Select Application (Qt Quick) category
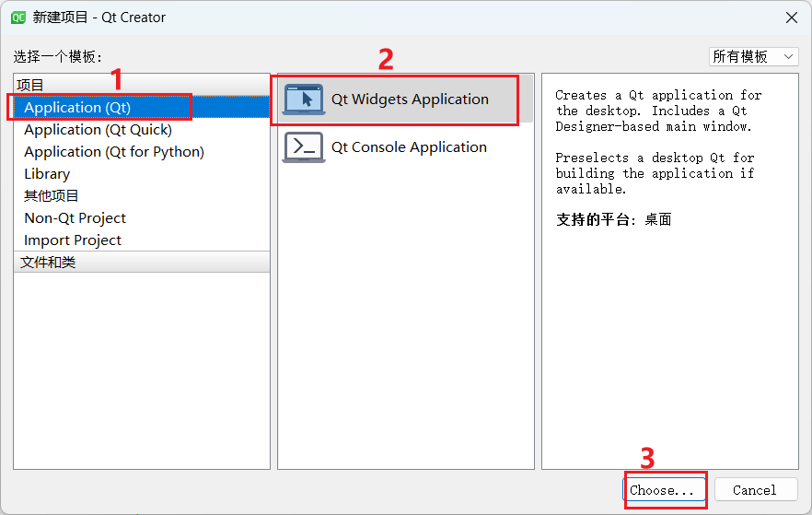This screenshot has height=515, width=812. [x=142, y=130]
